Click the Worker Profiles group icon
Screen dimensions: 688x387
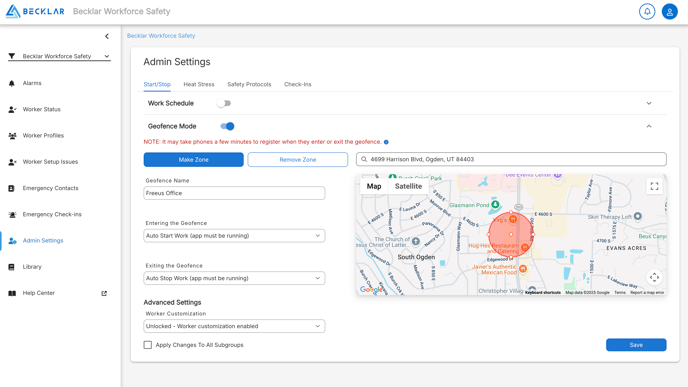(12, 136)
